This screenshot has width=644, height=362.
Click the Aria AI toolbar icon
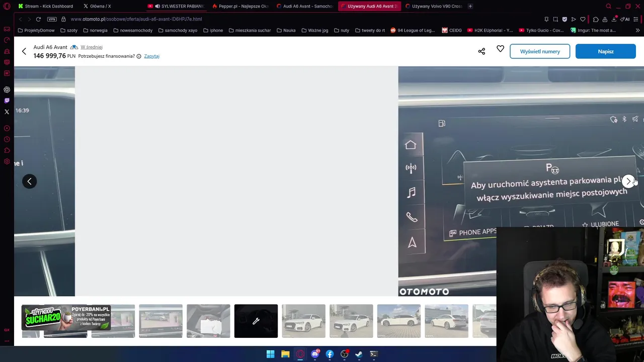pyautogui.click(x=625, y=19)
